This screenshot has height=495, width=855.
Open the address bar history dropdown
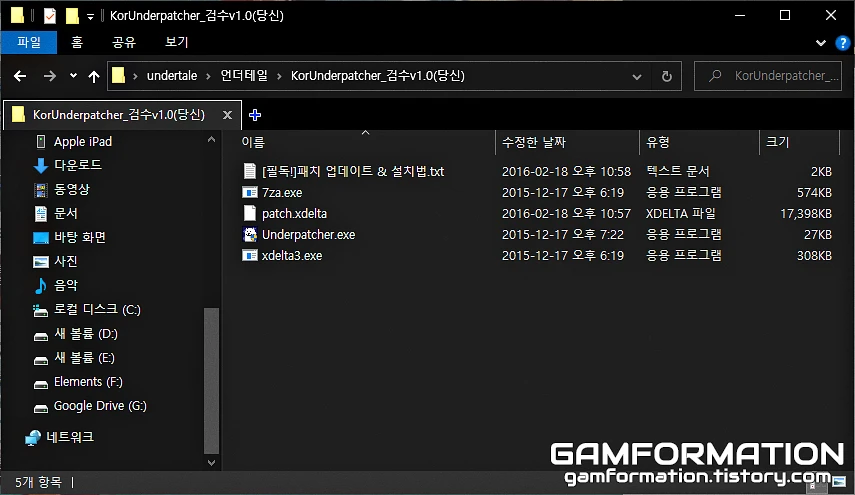pos(636,76)
